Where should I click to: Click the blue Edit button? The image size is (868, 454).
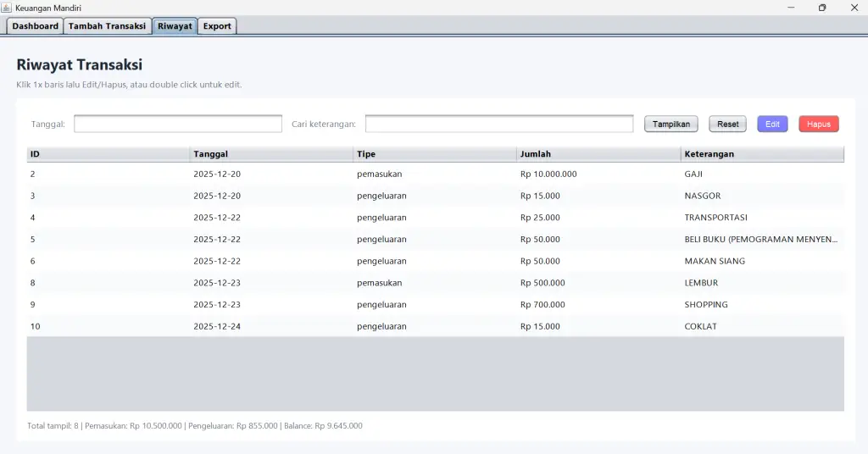pos(772,125)
